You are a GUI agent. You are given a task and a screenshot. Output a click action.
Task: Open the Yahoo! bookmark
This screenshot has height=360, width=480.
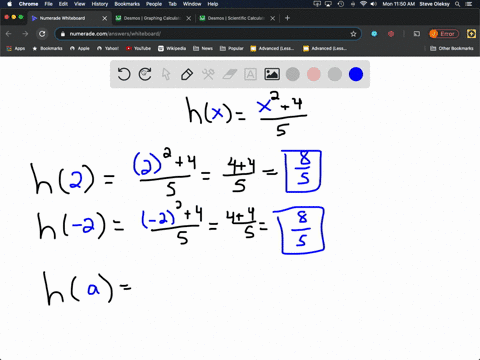[x=108, y=48]
